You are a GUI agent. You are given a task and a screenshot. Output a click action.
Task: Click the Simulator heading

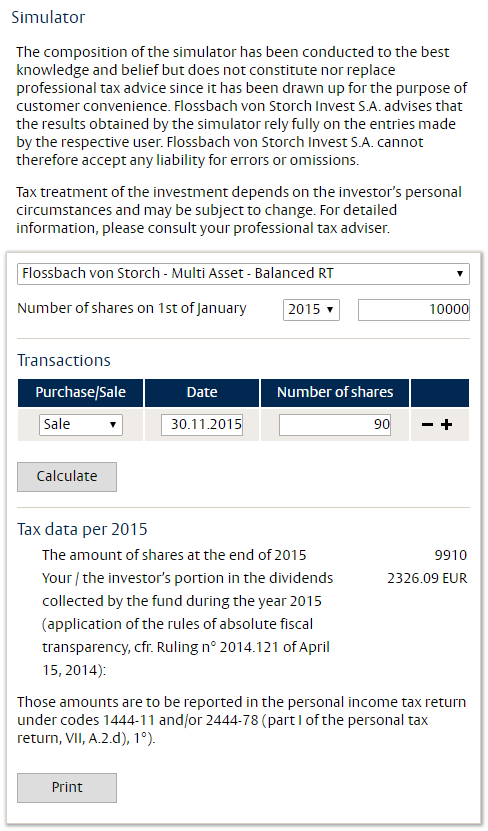[x=48, y=17]
